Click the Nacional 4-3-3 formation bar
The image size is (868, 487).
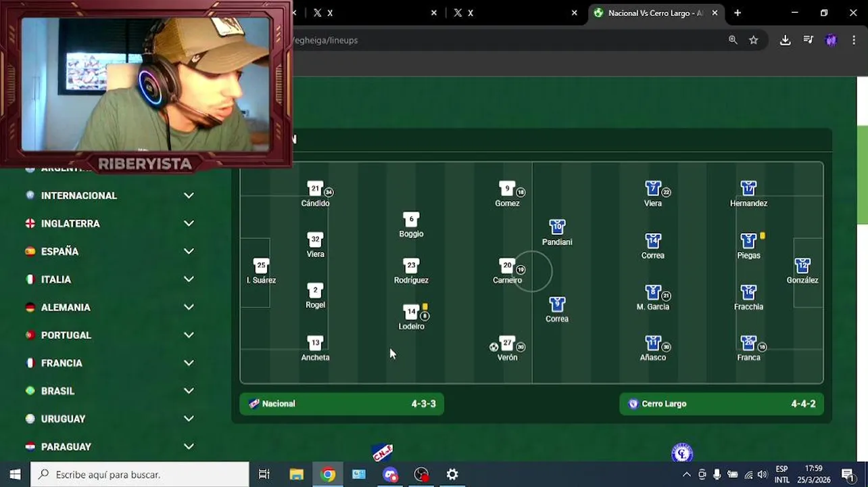coord(341,404)
